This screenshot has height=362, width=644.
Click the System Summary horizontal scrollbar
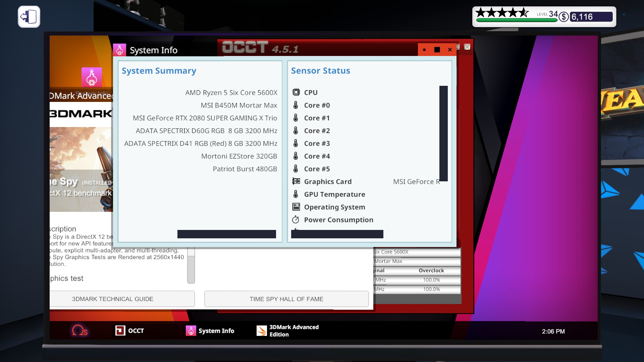[x=226, y=234]
